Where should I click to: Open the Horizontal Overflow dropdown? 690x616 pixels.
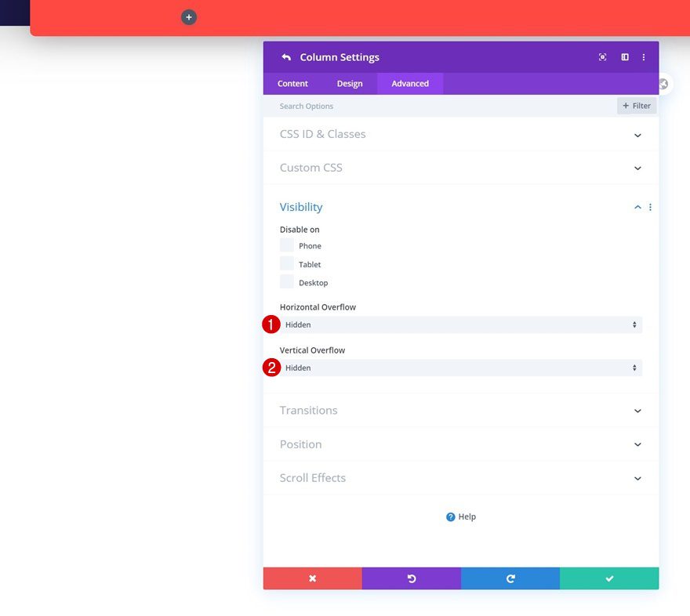tap(461, 324)
